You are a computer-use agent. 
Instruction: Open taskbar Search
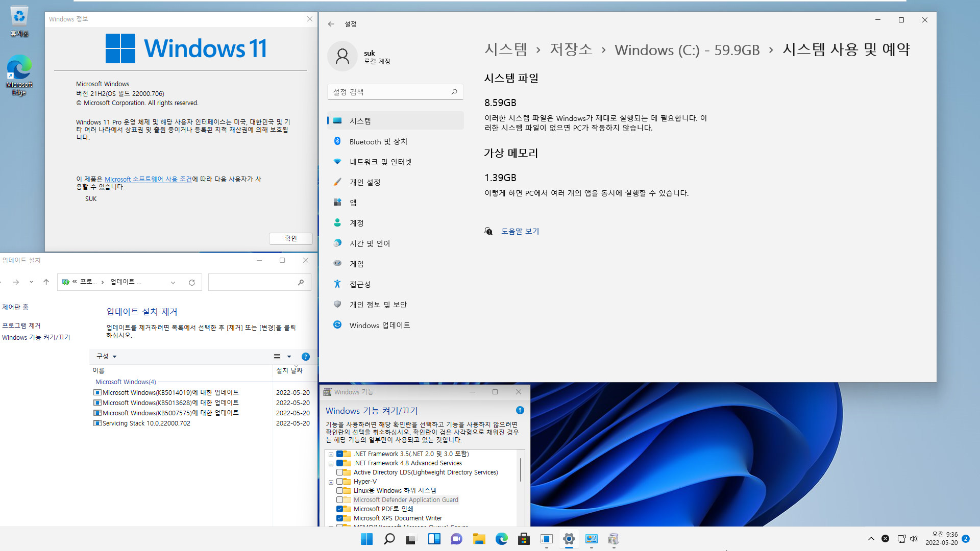389,539
